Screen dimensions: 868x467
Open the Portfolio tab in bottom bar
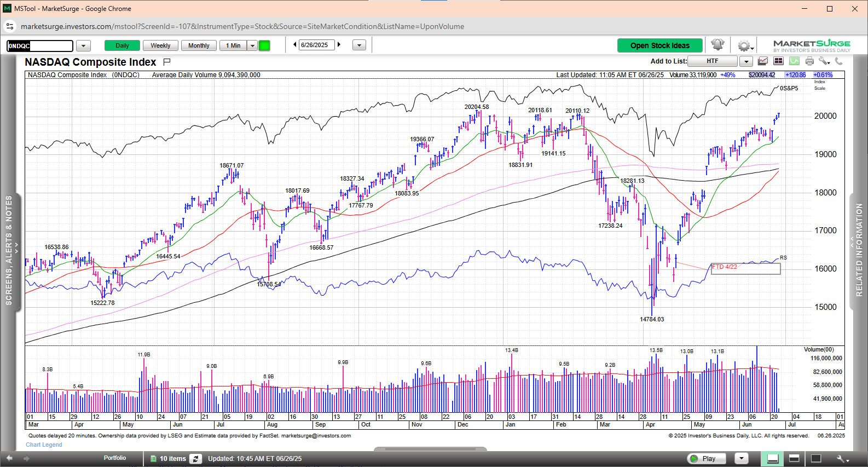(x=115, y=458)
